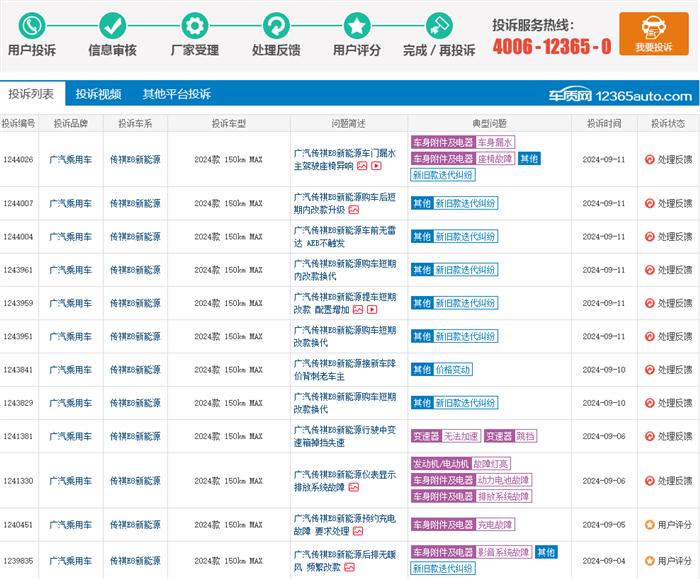Image resolution: width=700 pixels, height=579 pixels.
Task: Switch to the 投诉列表 tab
Action: point(31,94)
